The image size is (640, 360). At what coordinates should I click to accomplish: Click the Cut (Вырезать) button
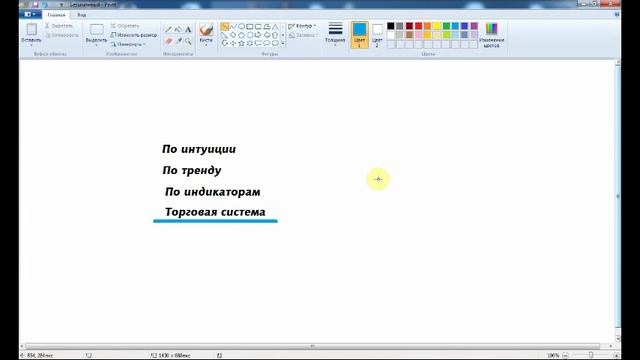[59, 26]
